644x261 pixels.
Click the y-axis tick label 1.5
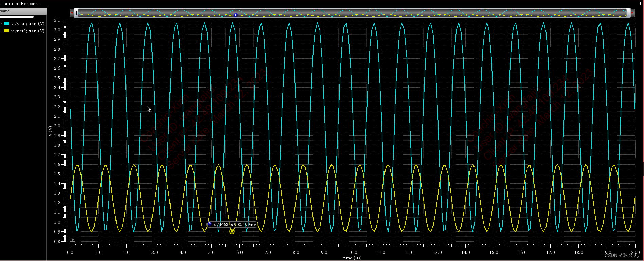[57, 174]
